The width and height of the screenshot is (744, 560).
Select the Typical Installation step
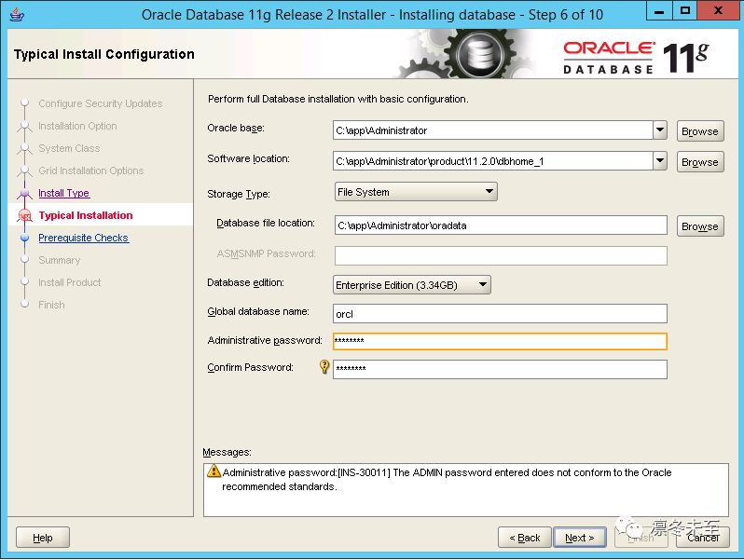86,215
